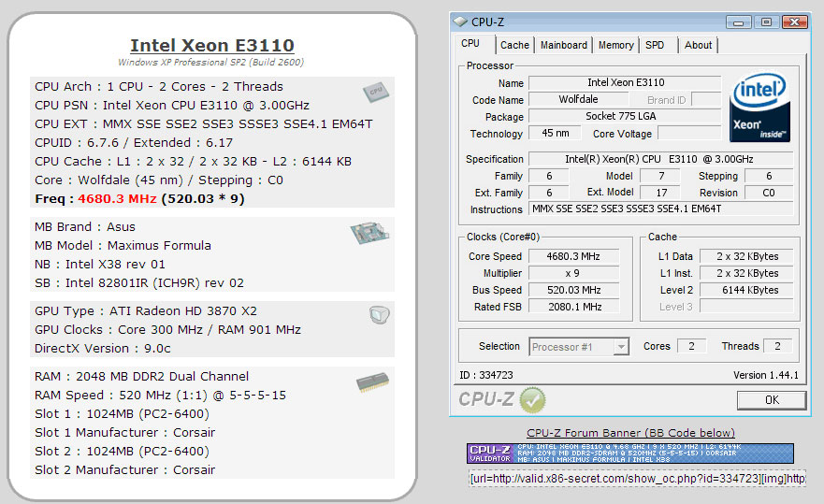Click the ID : 334723 text
This screenshot has height=504, width=824.
[x=486, y=375]
